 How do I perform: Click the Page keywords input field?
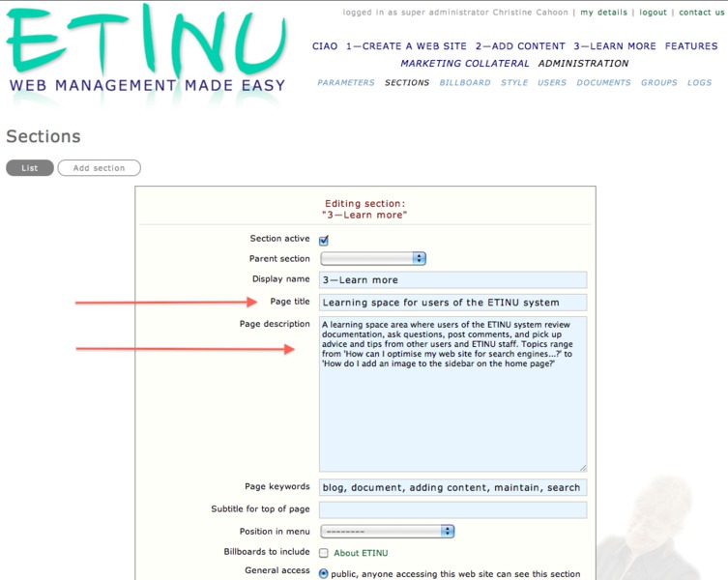pyautogui.click(x=452, y=488)
